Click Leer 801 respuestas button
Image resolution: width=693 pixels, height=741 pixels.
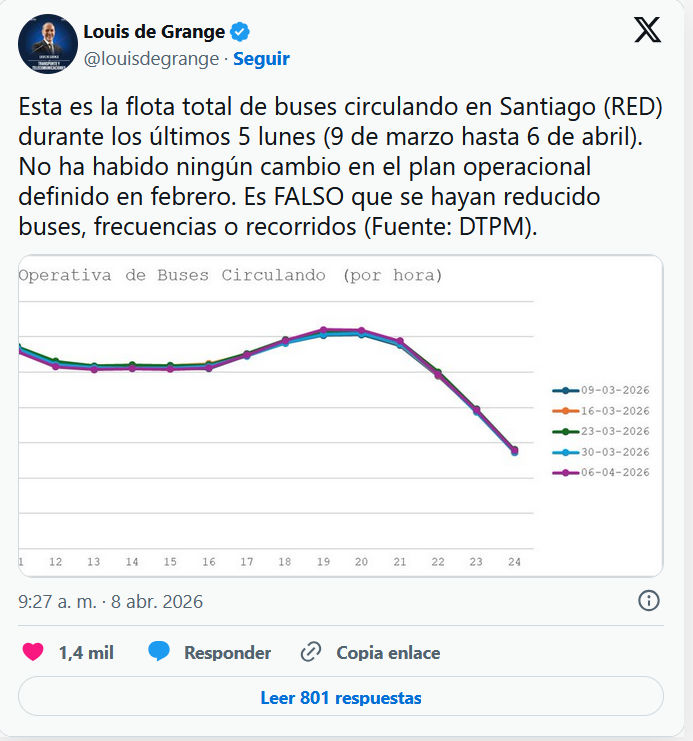click(x=340, y=697)
